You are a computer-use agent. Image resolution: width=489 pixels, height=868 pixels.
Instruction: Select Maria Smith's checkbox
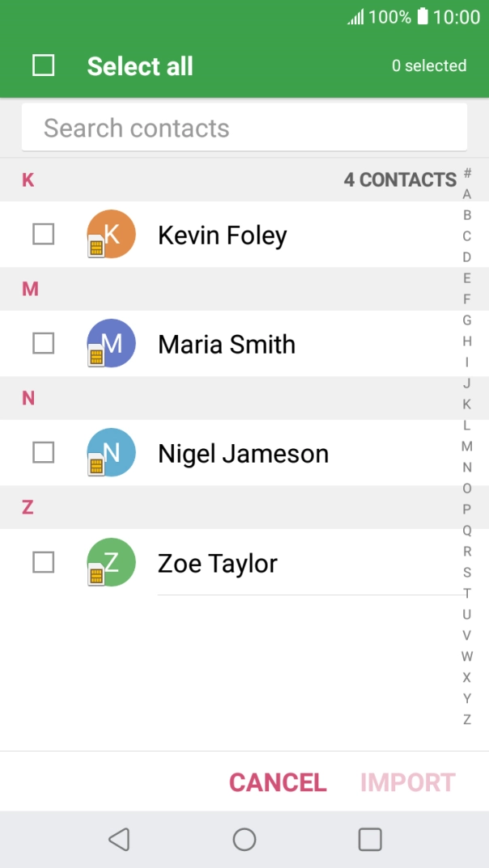coord(44,344)
